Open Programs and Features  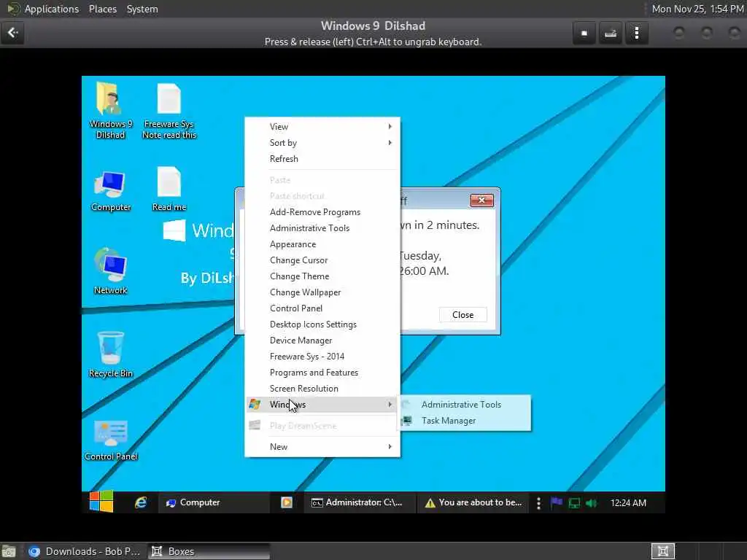click(322, 373)
